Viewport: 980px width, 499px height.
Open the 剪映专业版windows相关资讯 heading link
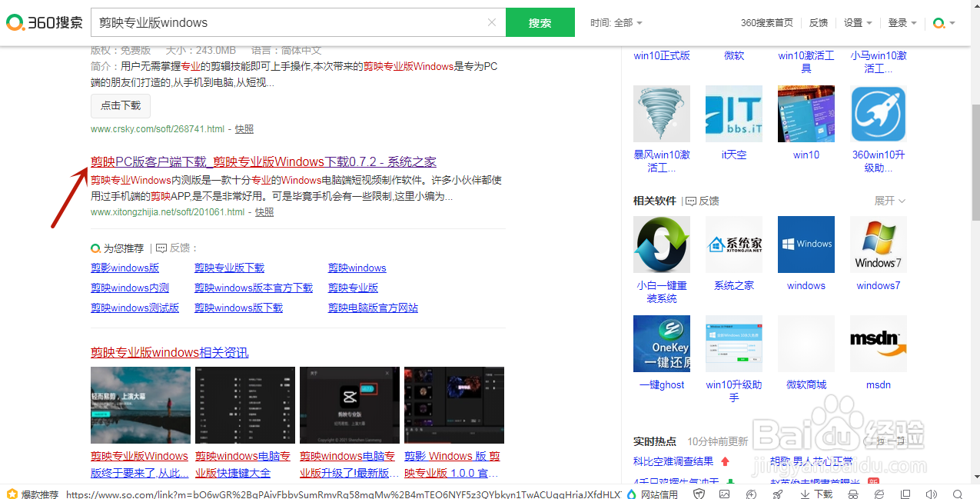[170, 352]
